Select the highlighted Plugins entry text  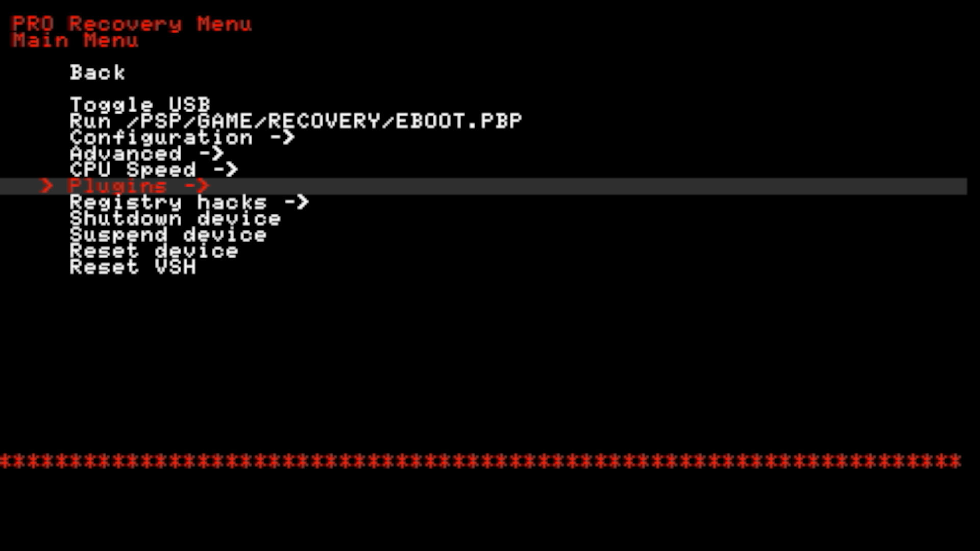click(118, 186)
